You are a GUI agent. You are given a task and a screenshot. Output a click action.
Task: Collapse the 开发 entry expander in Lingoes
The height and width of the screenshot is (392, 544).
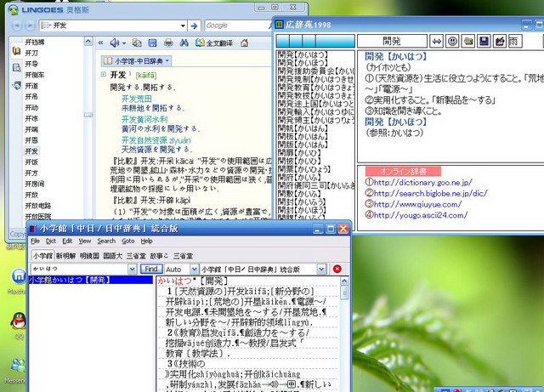[104, 74]
